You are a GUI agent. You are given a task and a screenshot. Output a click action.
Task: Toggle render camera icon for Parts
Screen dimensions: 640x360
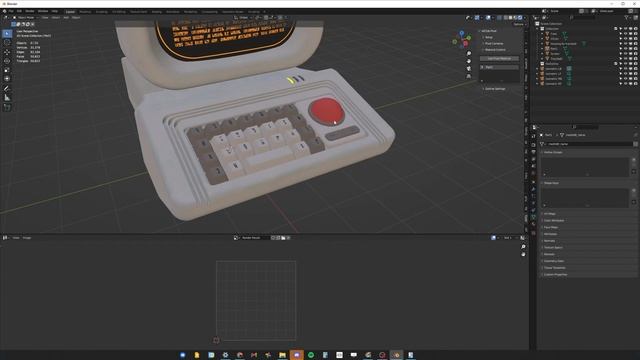[636, 49]
